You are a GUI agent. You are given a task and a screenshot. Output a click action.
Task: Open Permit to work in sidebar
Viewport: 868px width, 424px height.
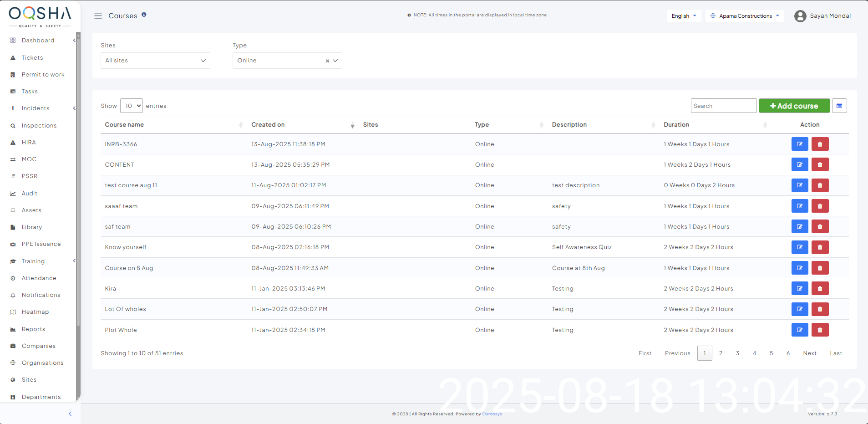coord(43,75)
